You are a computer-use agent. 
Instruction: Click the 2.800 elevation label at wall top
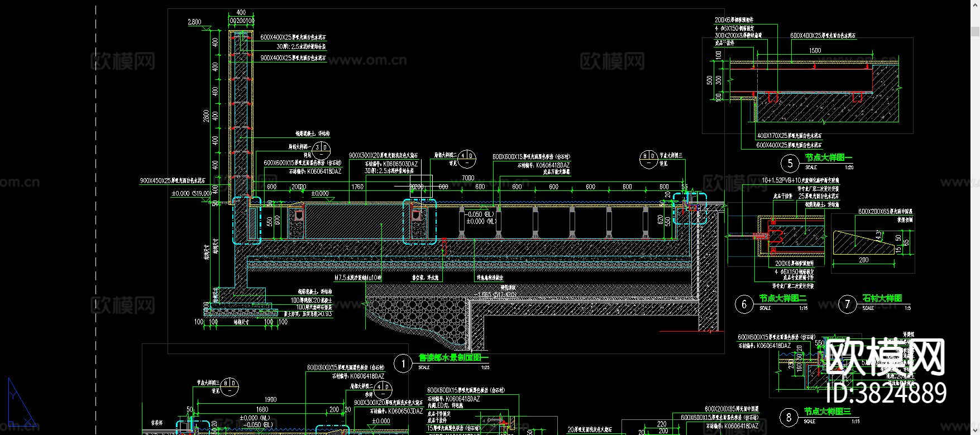tap(194, 22)
